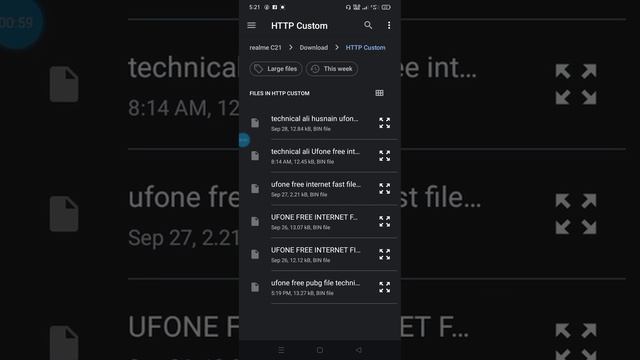
Task: Click file icon of ufone free pubg file
Action: click(255, 287)
